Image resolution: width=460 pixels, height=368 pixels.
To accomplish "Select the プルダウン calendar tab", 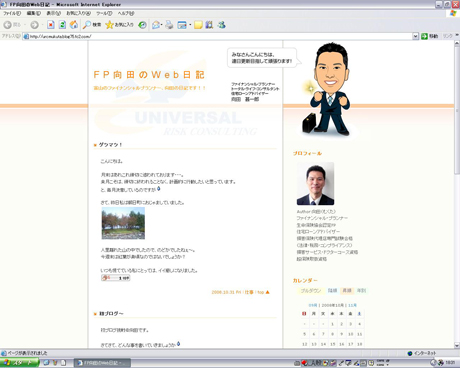I will click(x=311, y=291).
